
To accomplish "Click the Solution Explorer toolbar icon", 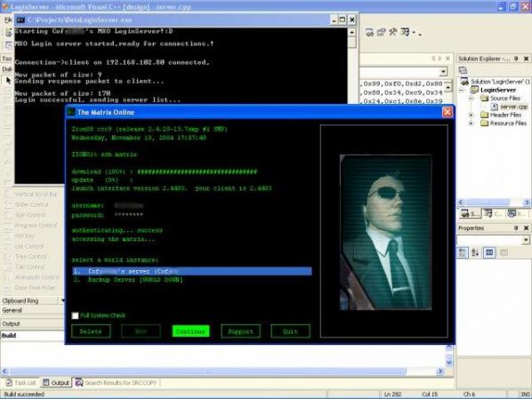I will [463, 70].
